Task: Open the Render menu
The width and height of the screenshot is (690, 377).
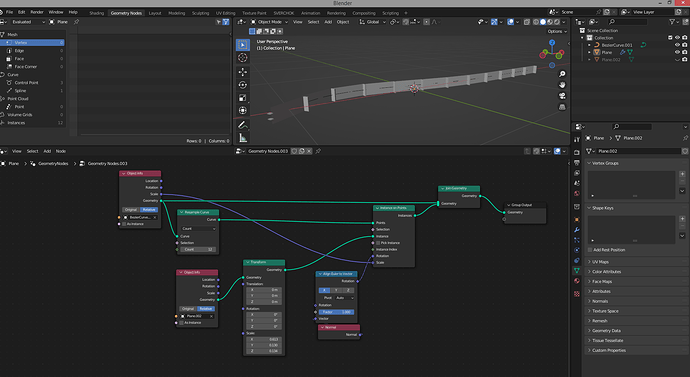Action: [37, 12]
